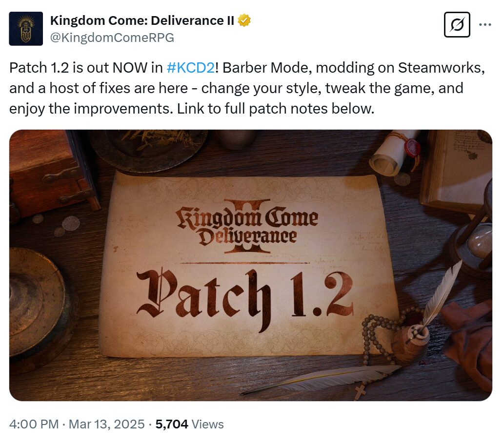This screenshot has width=504, height=445.
Task: Click the 5,704 Views count
Action: click(x=190, y=424)
